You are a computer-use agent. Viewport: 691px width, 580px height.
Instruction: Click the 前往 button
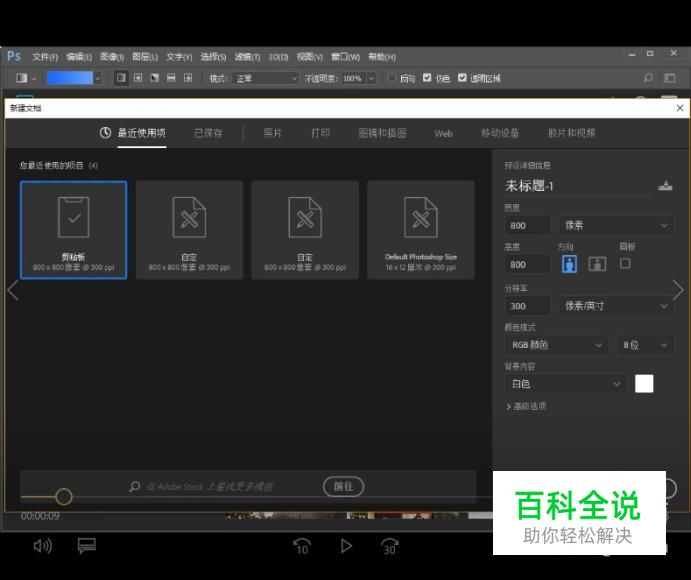343,486
